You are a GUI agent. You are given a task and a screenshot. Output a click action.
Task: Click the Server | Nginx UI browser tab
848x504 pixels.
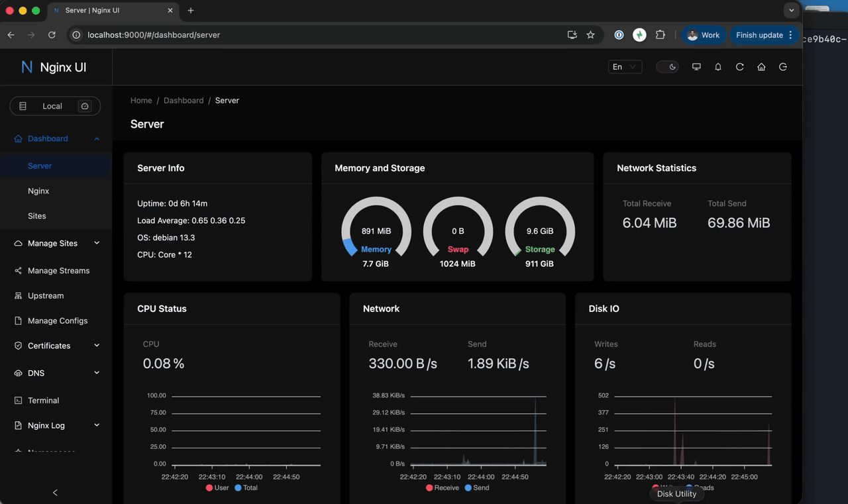[x=113, y=11]
